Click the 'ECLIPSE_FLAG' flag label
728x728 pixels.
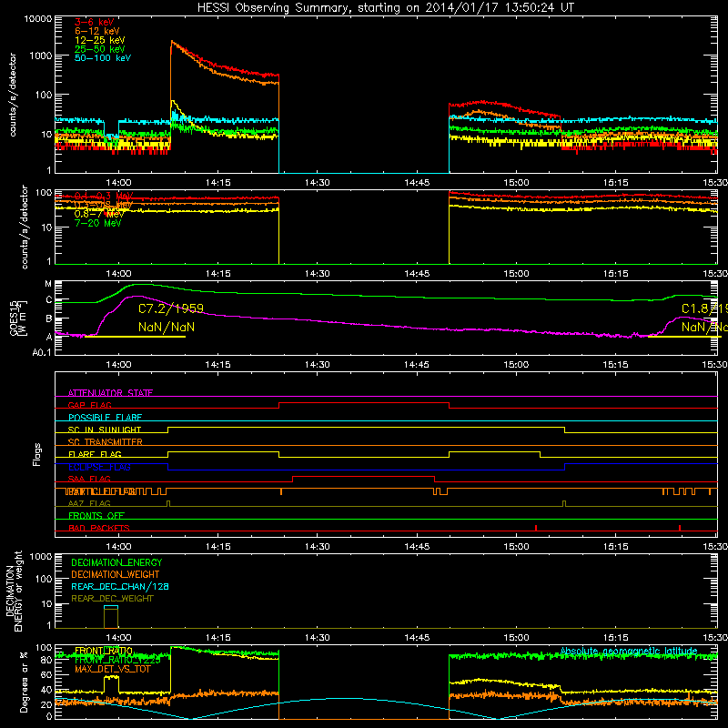(x=99, y=467)
